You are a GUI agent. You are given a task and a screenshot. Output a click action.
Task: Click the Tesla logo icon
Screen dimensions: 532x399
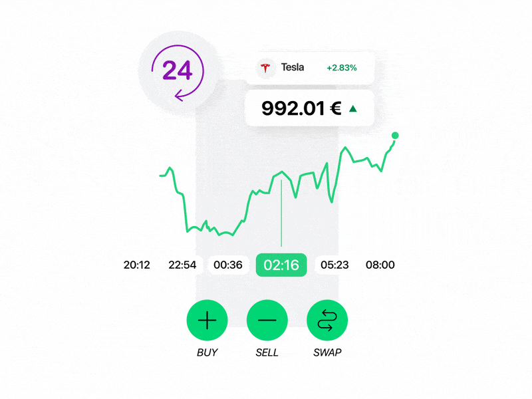[266, 67]
